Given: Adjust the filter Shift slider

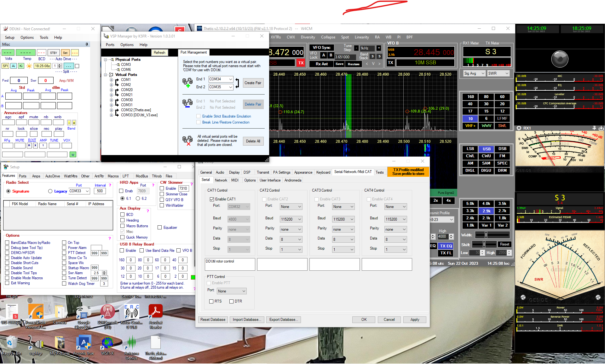Looking at the screenshot, I should pos(484,245).
